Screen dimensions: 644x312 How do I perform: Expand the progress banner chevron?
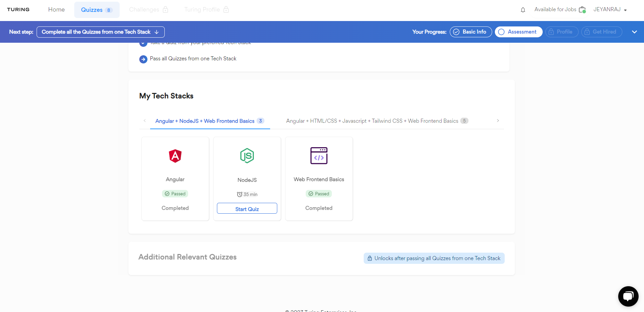coord(634,32)
